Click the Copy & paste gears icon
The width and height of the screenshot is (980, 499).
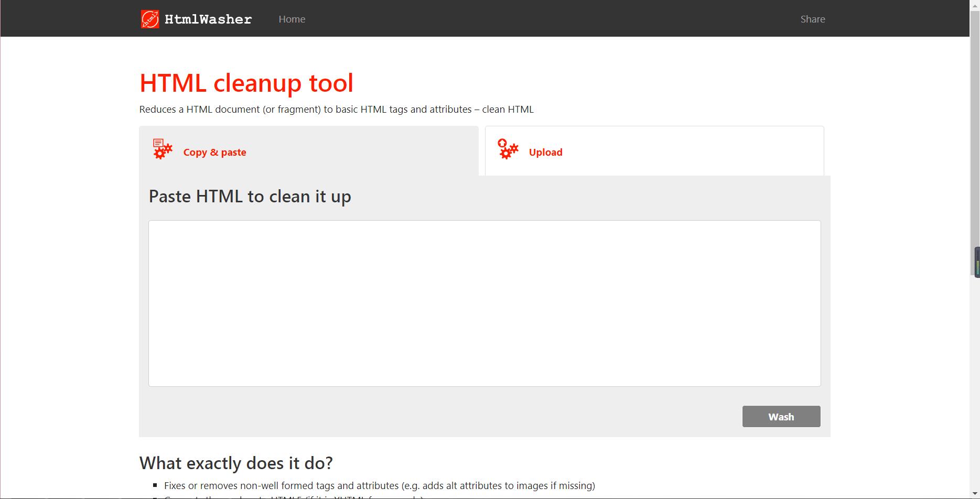163,149
